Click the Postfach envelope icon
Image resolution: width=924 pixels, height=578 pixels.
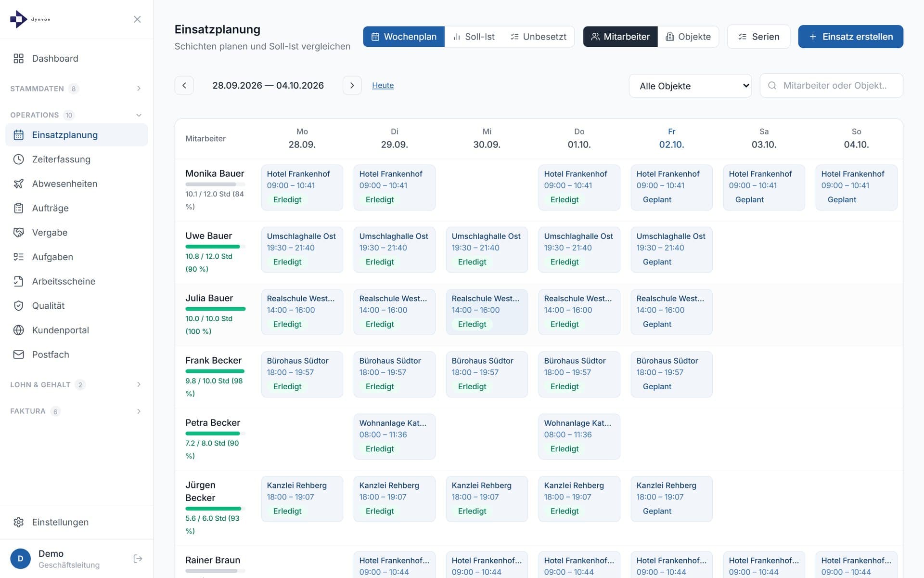coord(19,355)
